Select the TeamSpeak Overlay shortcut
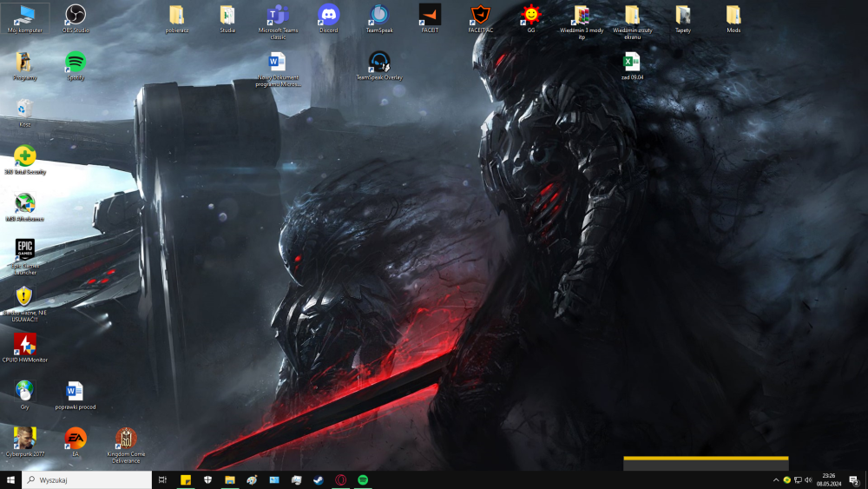 point(379,62)
